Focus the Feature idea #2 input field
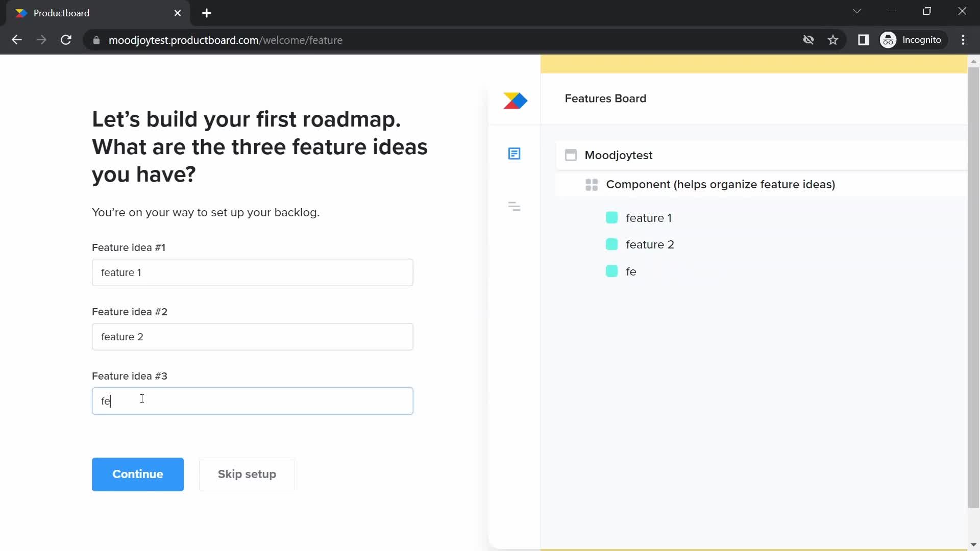 253,337
